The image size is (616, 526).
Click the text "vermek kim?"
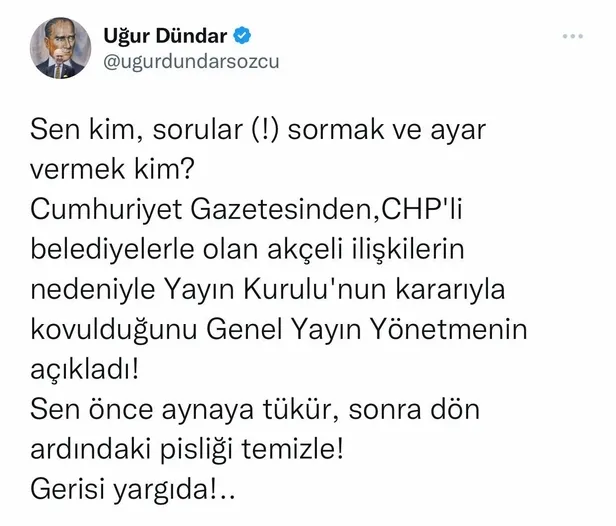[111, 168]
